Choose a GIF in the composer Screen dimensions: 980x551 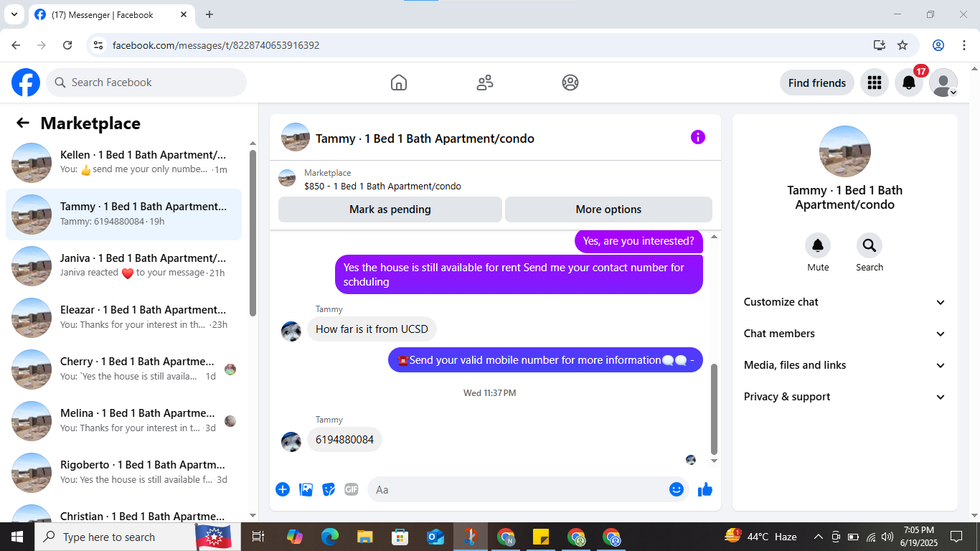[x=351, y=489]
